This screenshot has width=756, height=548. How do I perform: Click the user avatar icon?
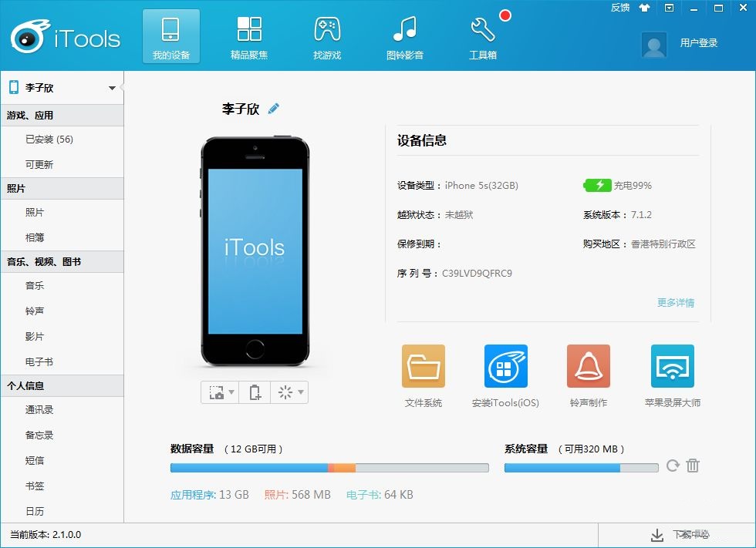click(x=654, y=45)
